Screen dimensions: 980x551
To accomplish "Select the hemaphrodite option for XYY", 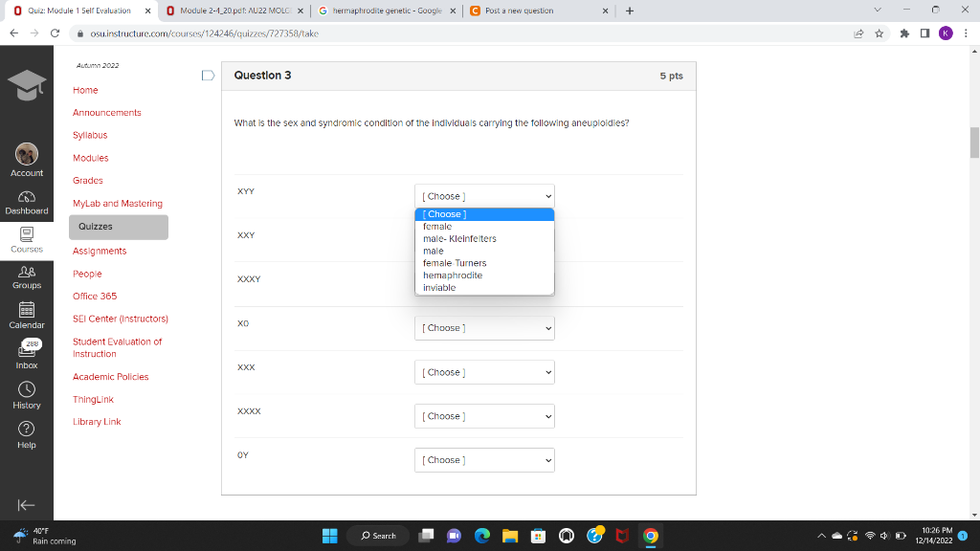I will coord(451,275).
